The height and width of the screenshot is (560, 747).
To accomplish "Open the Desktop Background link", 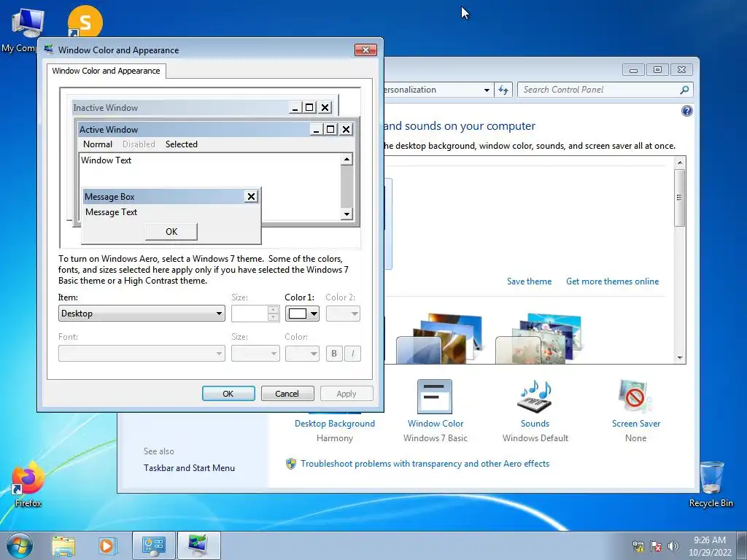I will coord(334,424).
